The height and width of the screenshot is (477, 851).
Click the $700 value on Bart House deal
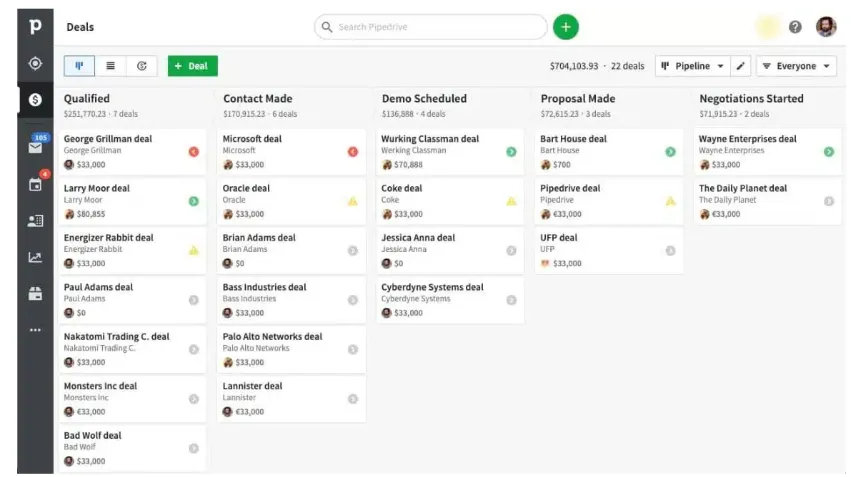point(562,164)
